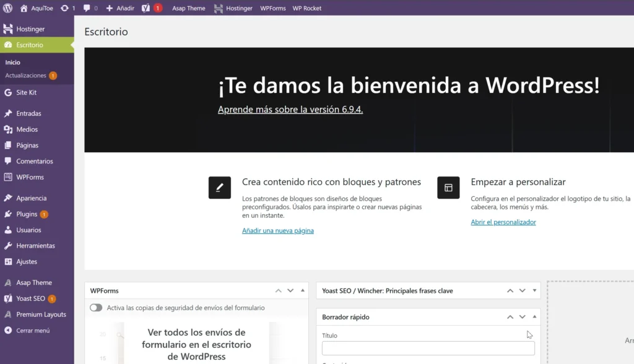Click the Escritorio dashboard icon

[8, 45]
